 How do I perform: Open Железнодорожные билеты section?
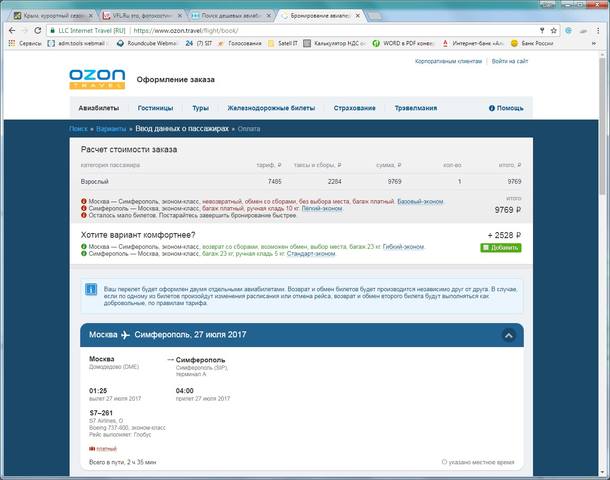point(271,108)
